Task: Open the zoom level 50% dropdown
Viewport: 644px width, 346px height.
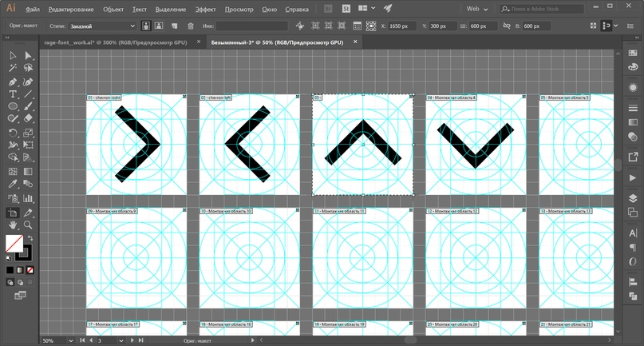Action: (x=71, y=340)
